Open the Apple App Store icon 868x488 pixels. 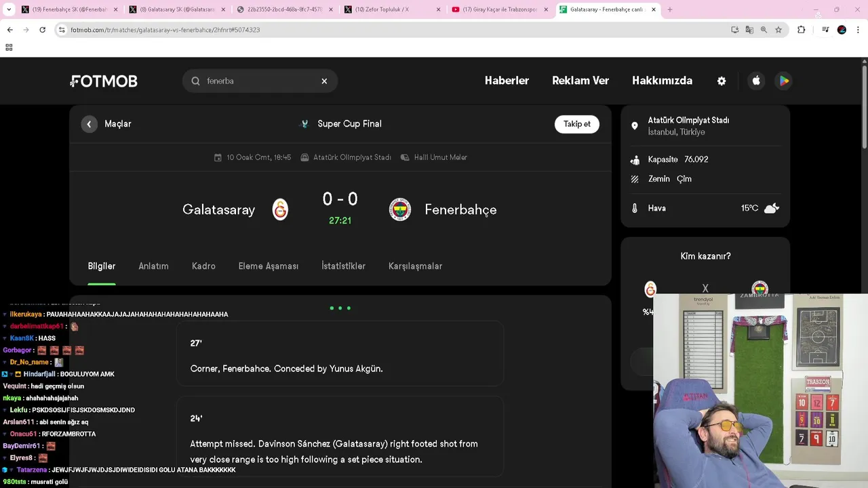pyautogui.click(x=756, y=81)
